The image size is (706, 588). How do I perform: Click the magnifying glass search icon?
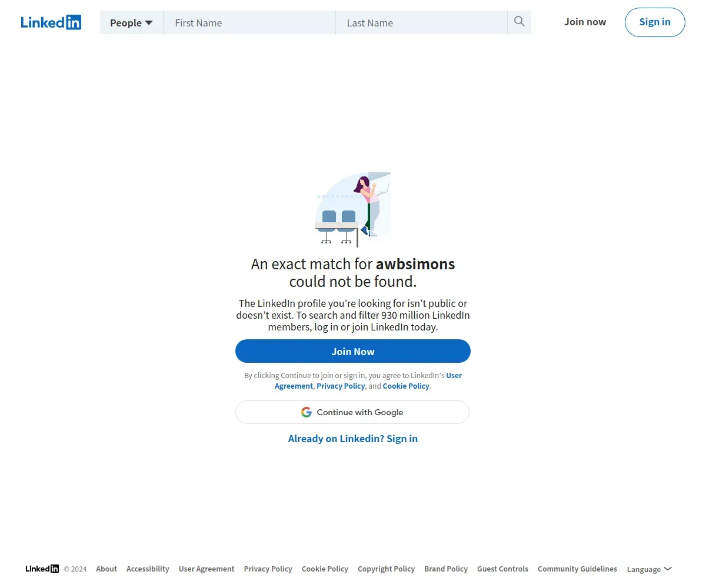(519, 22)
